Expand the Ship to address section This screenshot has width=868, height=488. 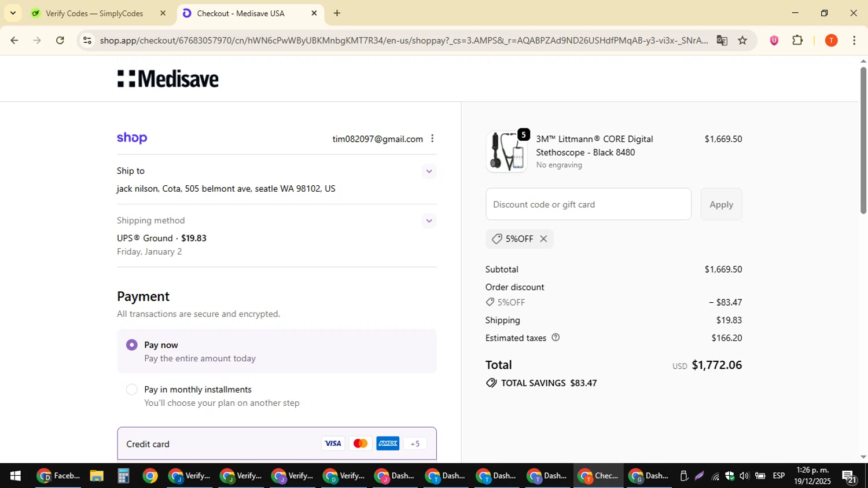coord(429,171)
